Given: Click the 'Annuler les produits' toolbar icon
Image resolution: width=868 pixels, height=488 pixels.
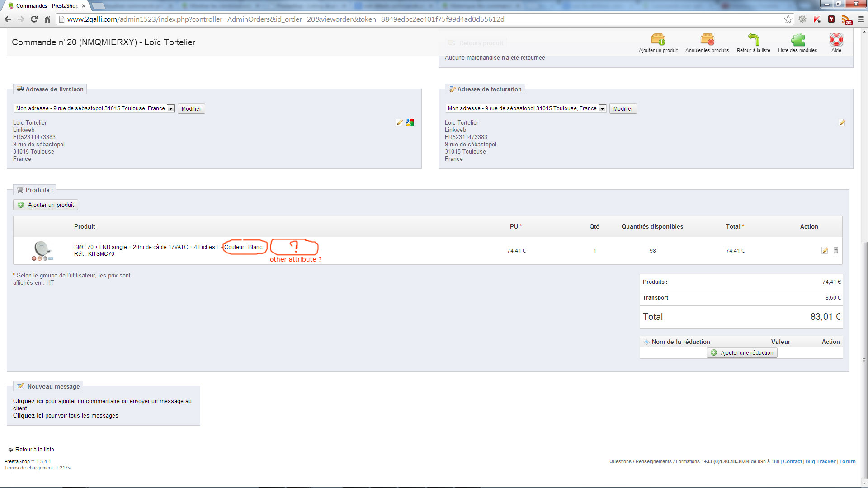Looking at the screenshot, I should tap(707, 40).
